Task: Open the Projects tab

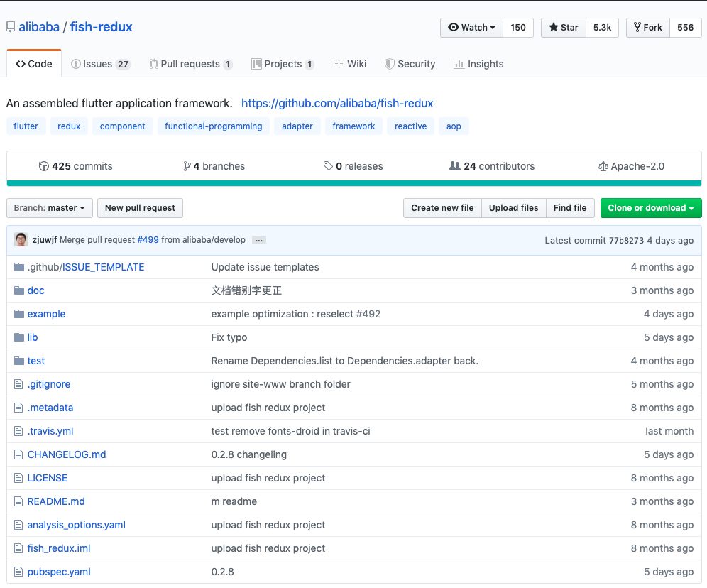Action: coord(283,64)
